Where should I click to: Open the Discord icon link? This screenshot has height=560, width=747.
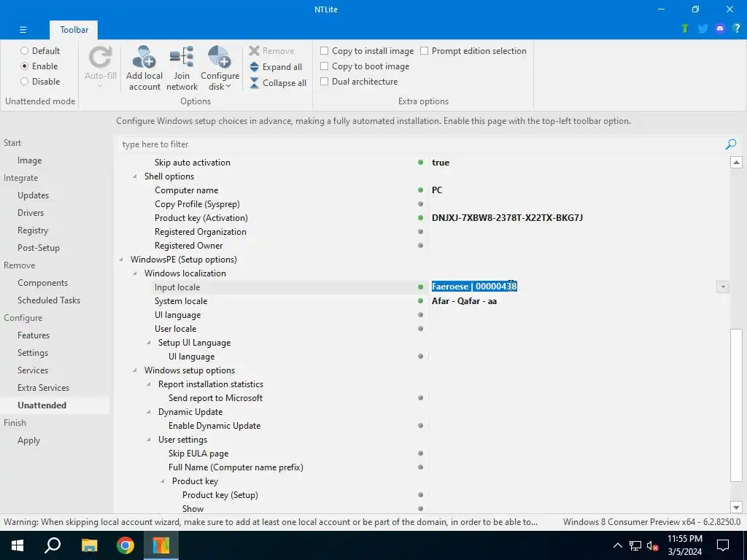tap(720, 28)
